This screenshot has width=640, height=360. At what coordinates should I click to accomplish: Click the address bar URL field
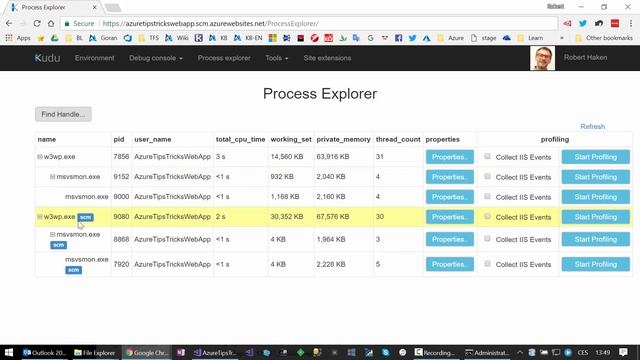click(309, 24)
